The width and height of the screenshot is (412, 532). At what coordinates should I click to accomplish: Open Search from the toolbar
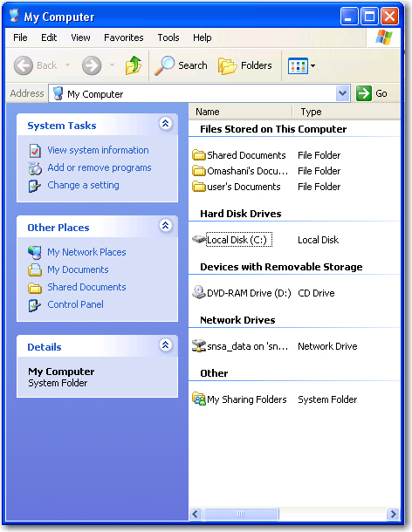click(181, 65)
